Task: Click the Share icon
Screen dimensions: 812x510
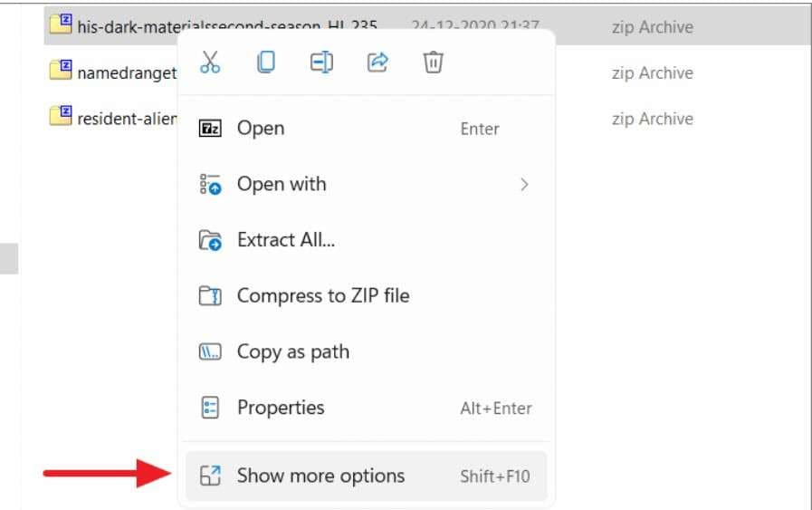Action: [377, 63]
